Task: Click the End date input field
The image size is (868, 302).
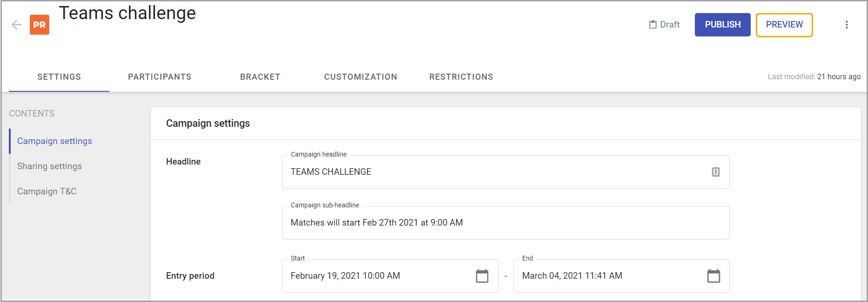Action: click(621, 276)
